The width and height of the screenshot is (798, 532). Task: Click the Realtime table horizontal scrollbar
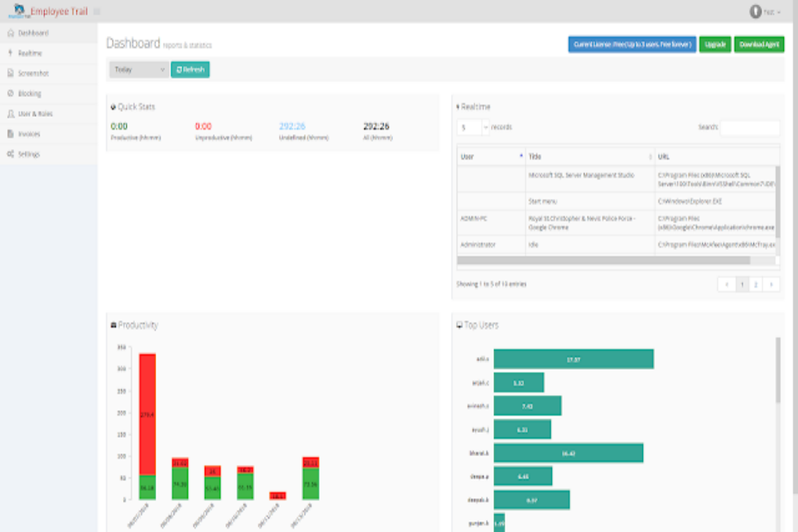(612, 261)
